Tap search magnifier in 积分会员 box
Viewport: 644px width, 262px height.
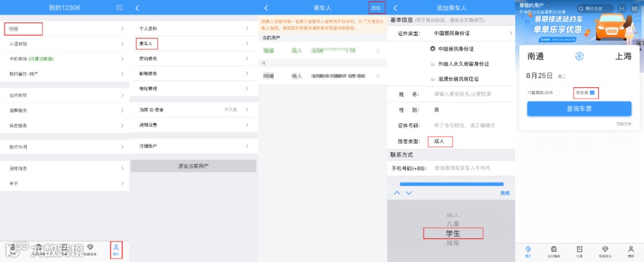[581, 8]
